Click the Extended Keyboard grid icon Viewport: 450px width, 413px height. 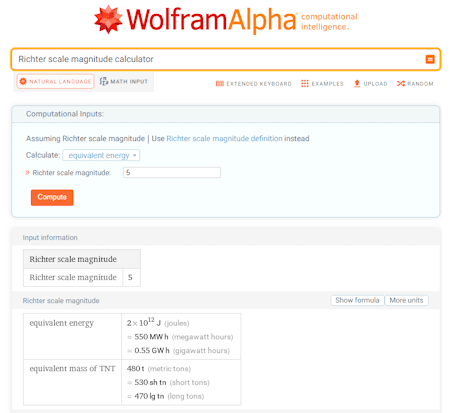point(220,84)
